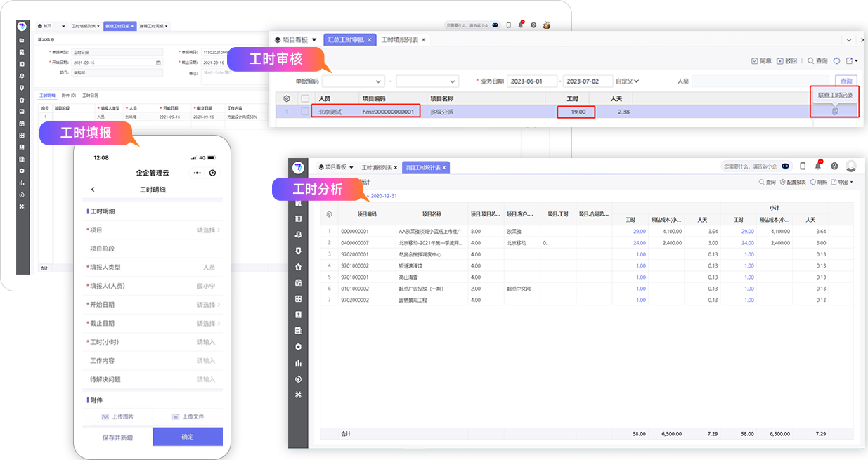Tap 保存并新增 on the mobile form
The height and width of the screenshot is (460, 868).
[x=117, y=437]
